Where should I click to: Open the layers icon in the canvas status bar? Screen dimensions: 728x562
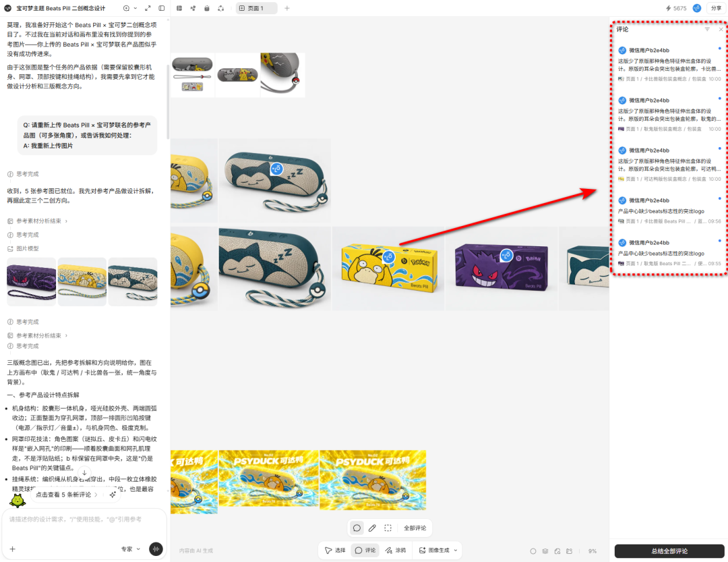[x=545, y=551]
